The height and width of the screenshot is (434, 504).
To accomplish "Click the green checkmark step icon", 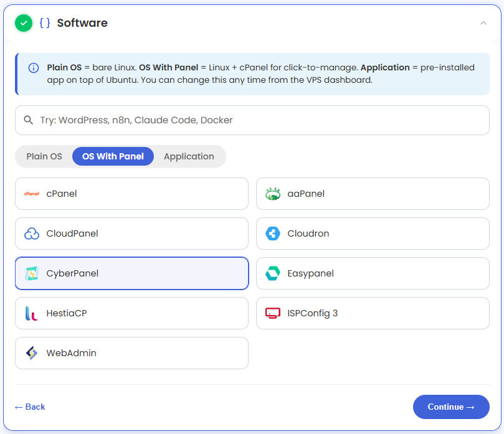I will coord(24,23).
